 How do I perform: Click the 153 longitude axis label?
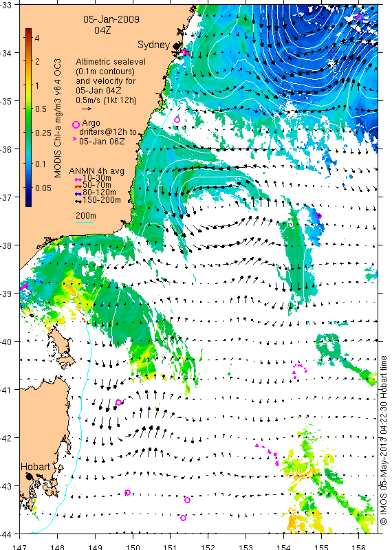pos(246,547)
